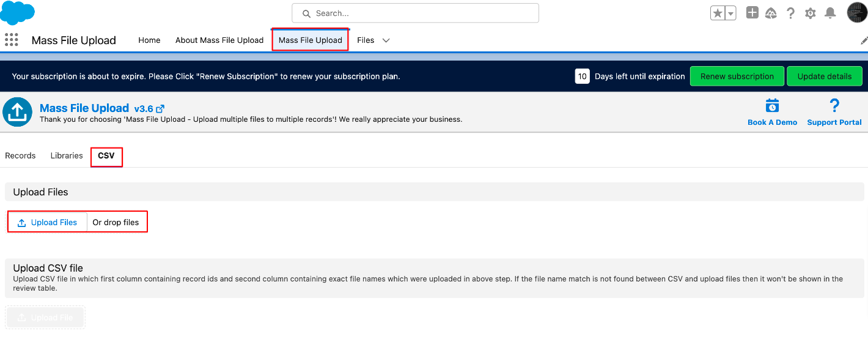Screen dimensions: 868x339
Task: Open the Setup gear icon
Action: [811, 13]
